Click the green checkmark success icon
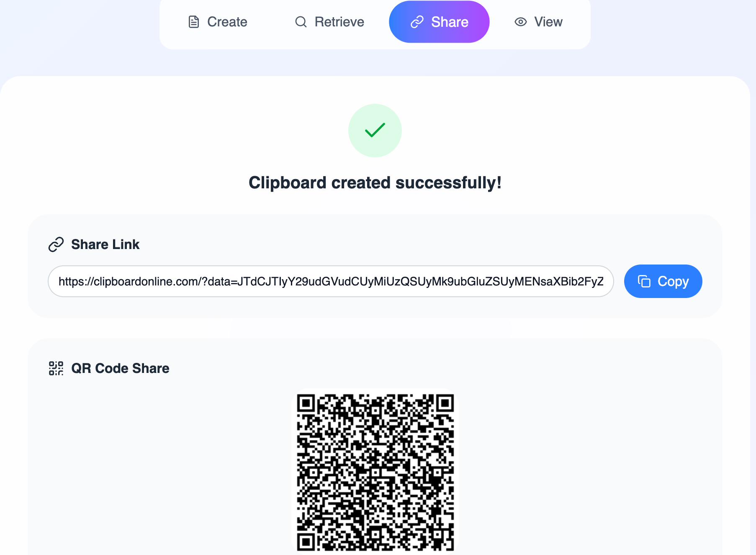Image resolution: width=756 pixels, height=555 pixels. (375, 131)
